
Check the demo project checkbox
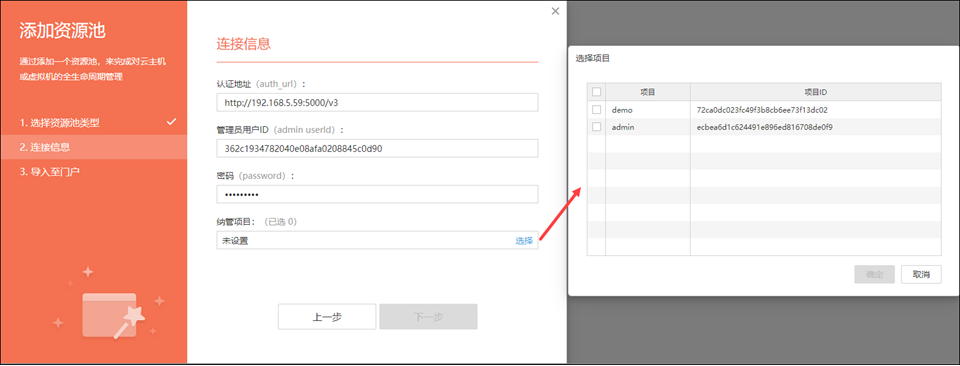[596, 110]
